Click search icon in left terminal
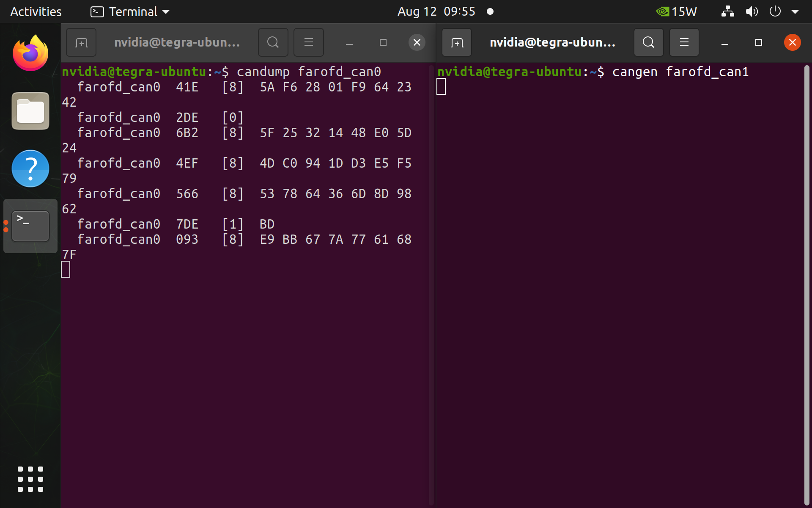Viewport: 812px width, 508px height. (x=273, y=42)
